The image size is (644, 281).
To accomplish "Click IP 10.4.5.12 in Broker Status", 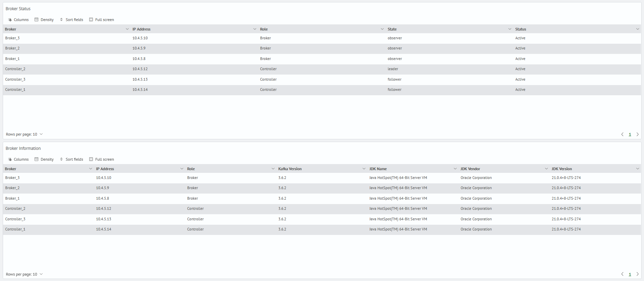I will [140, 69].
